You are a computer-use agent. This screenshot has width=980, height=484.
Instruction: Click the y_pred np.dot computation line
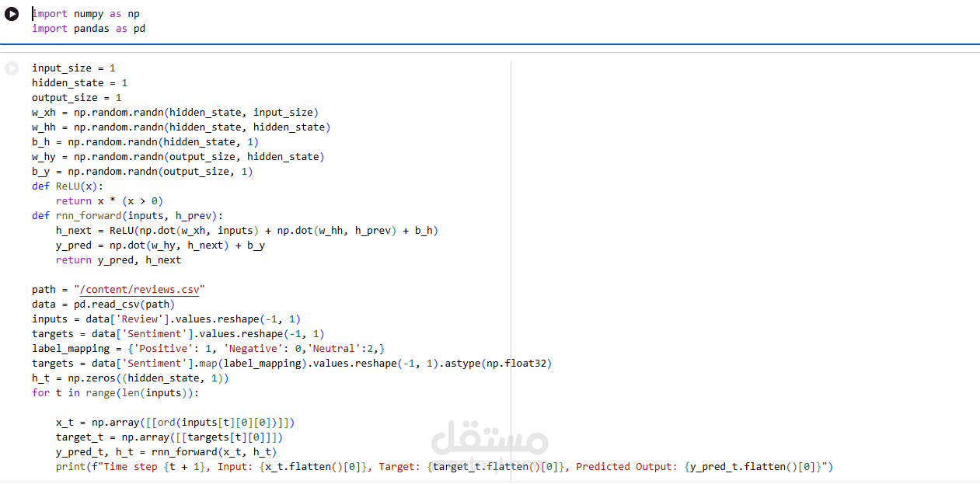click(x=160, y=245)
